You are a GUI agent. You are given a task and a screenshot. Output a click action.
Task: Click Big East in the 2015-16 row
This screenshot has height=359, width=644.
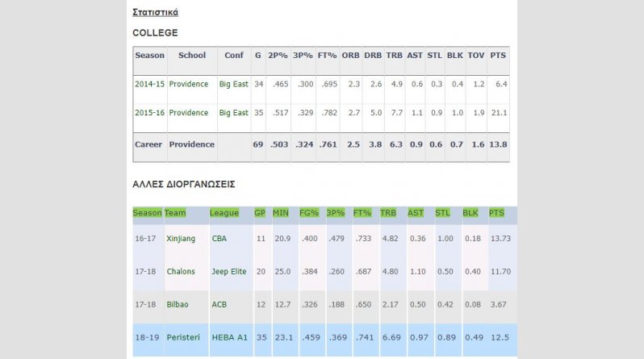click(234, 113)
